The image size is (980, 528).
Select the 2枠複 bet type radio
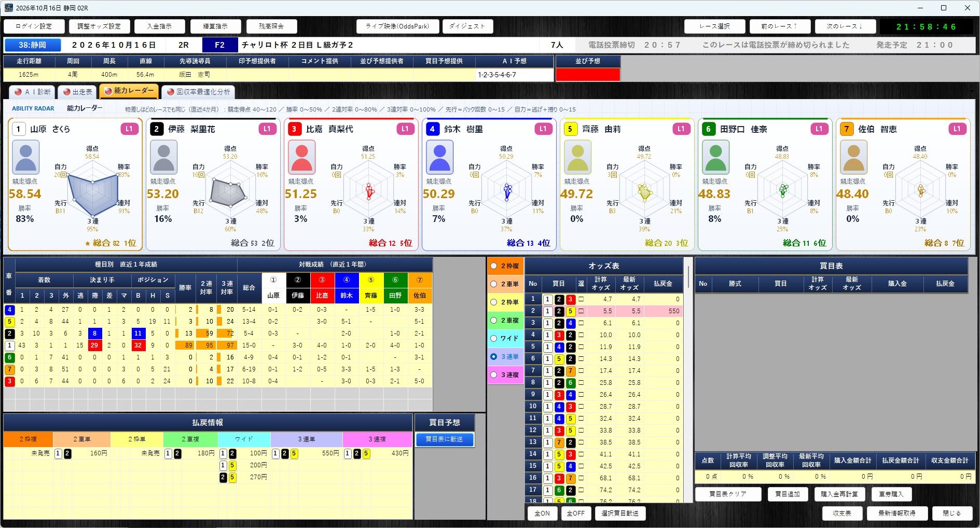[x=494, y=266]
